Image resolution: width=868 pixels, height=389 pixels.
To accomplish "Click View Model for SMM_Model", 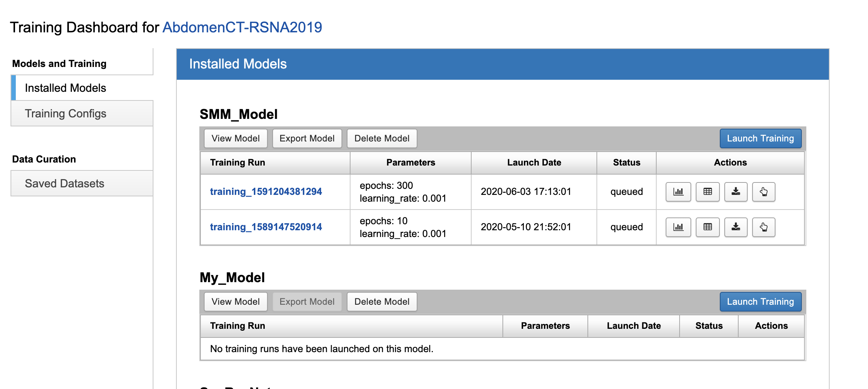I will (235, 138).
